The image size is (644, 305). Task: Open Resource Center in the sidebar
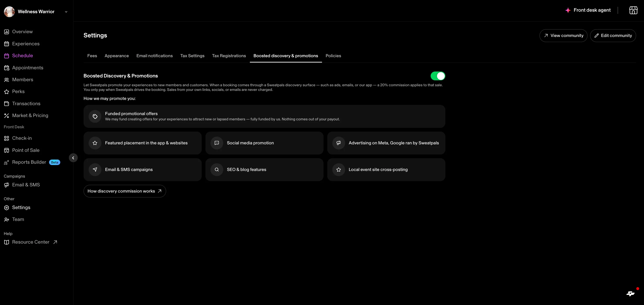coord(31,242)
